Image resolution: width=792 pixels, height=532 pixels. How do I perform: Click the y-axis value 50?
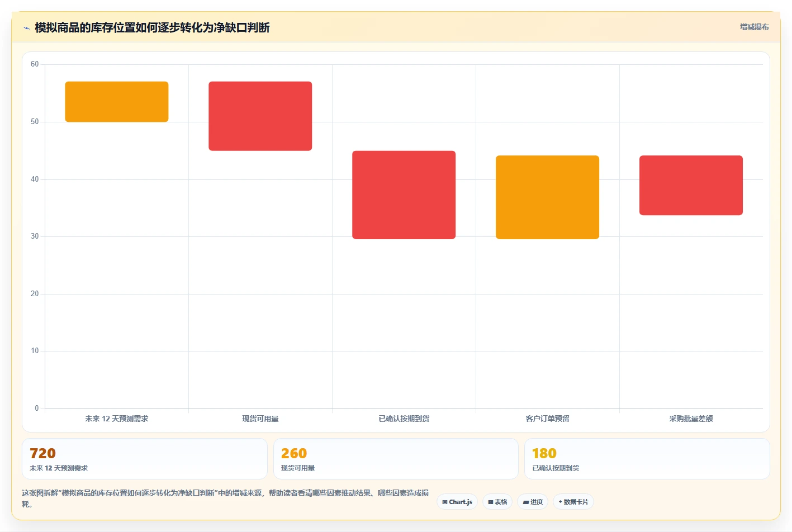tap(35, 122)
